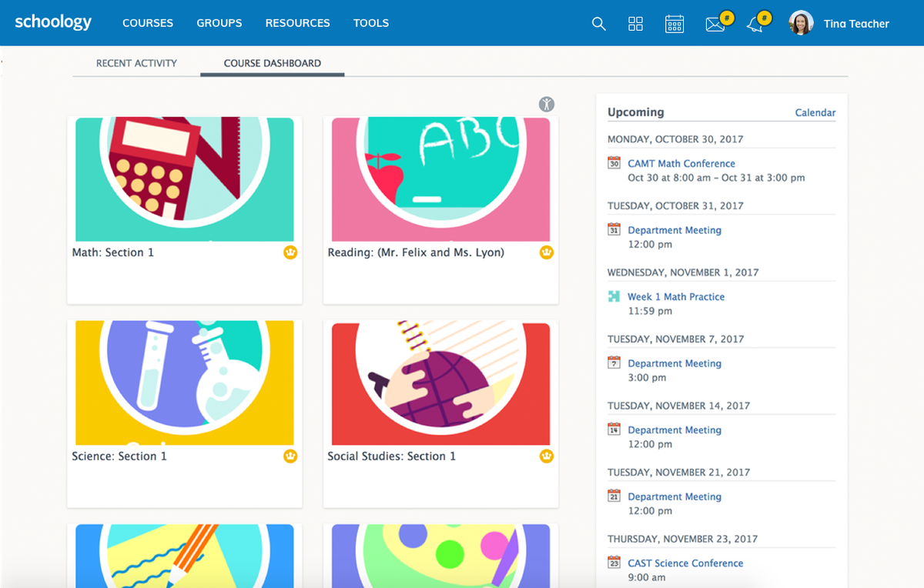Open the TOOLS menu
924x588 pixels.
coord(371,23)
